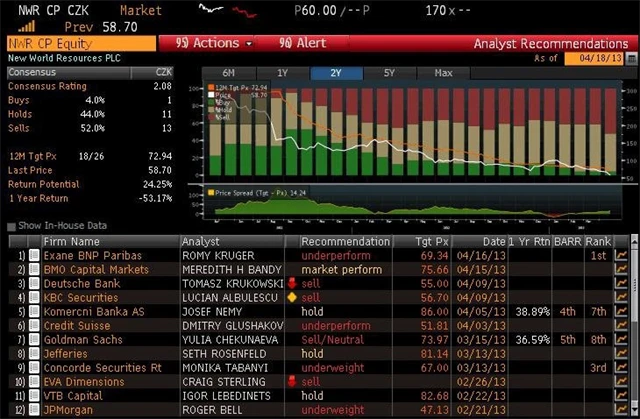Open chart icon for Exane BNP Paribas row
The height and width of the screenshot is (419, 640).
621,256
